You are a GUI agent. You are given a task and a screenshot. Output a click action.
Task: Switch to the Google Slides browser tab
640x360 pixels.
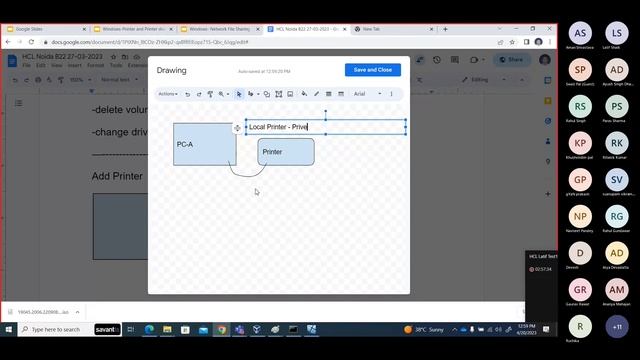pyautogui.click(x=46, y=29)
